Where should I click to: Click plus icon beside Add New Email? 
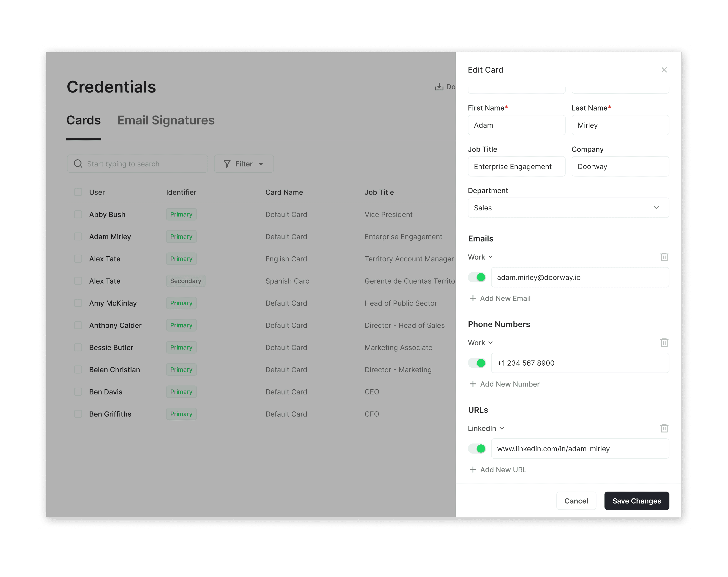(x=473, y=298)
